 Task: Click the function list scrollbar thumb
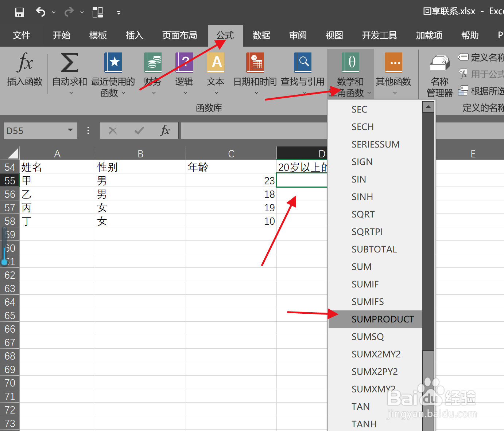[x=428, y=391]
